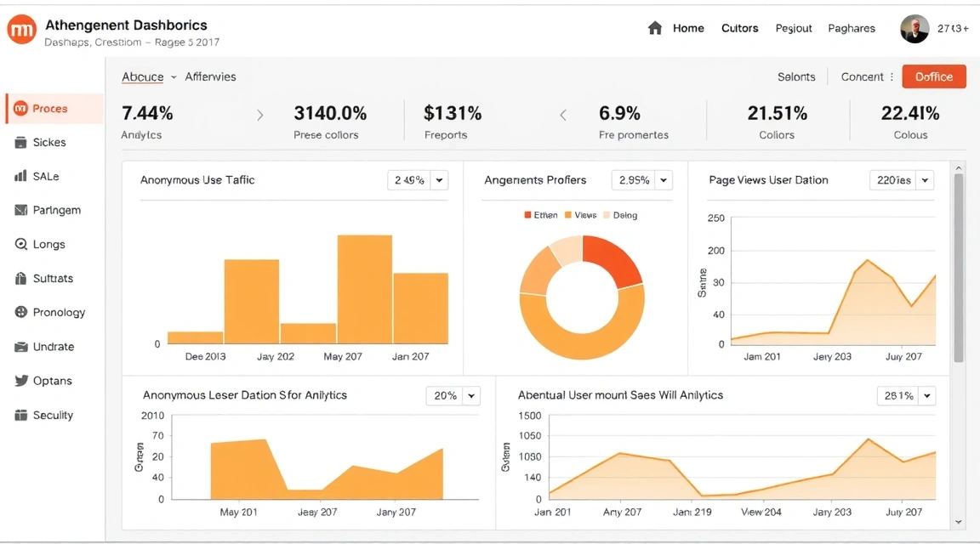The image size is (980, 544).
Task: Click the Pronology globe icon
Action: click(x=21, y=313)
